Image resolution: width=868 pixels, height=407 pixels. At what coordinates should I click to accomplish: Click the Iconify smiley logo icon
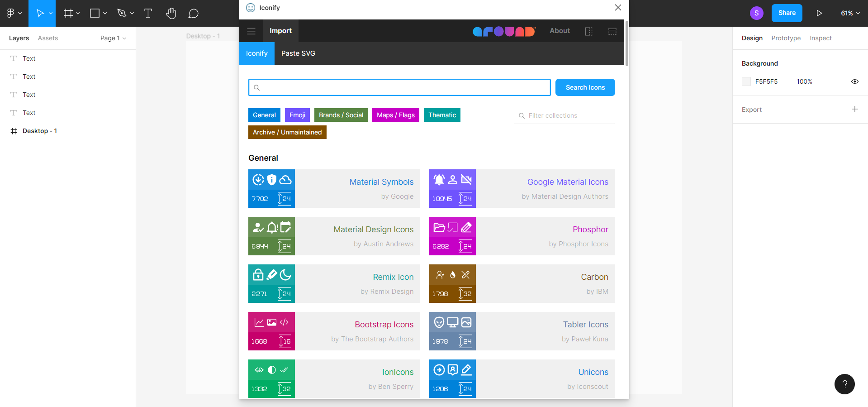point(251,8)
